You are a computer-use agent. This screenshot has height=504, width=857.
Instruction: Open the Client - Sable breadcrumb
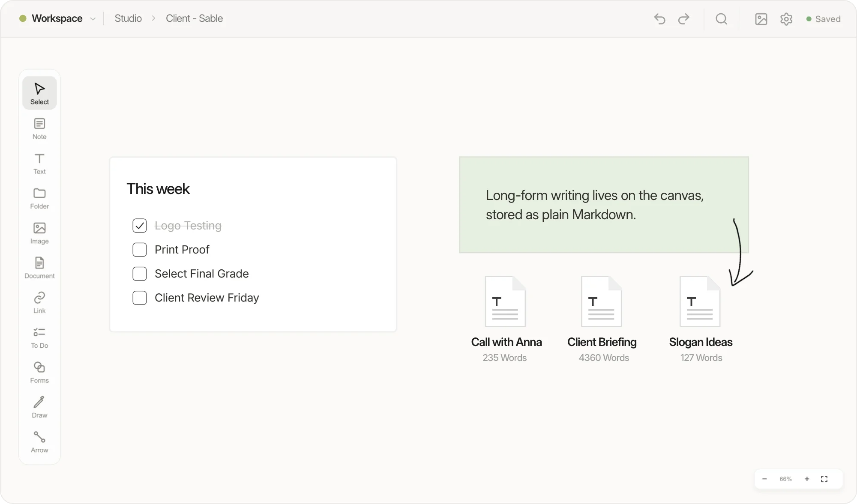point(194,18)
